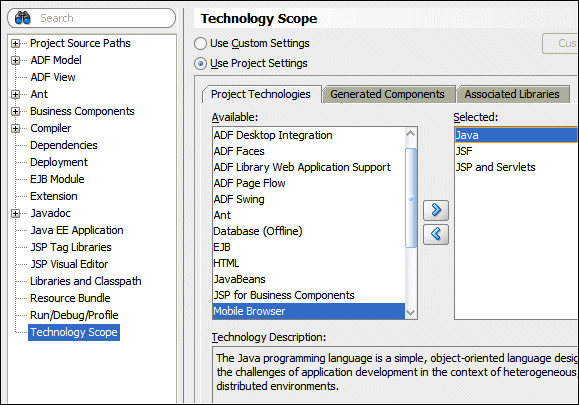Click the binoculars search icon
579x405 pixels.
click(23, 18)
